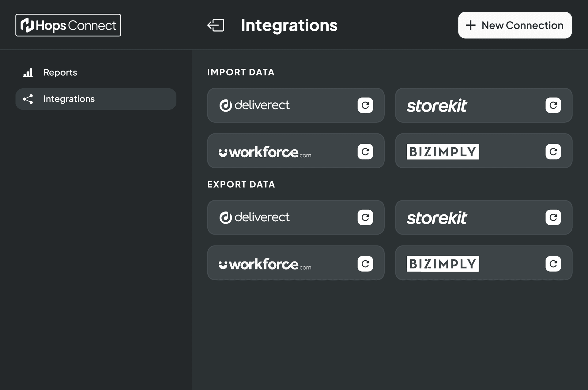Image resolution: width=588 pixels, height=390 pixels.
Task: Refresh the Workforce.com import connection
Action: (x=365, y=151)
